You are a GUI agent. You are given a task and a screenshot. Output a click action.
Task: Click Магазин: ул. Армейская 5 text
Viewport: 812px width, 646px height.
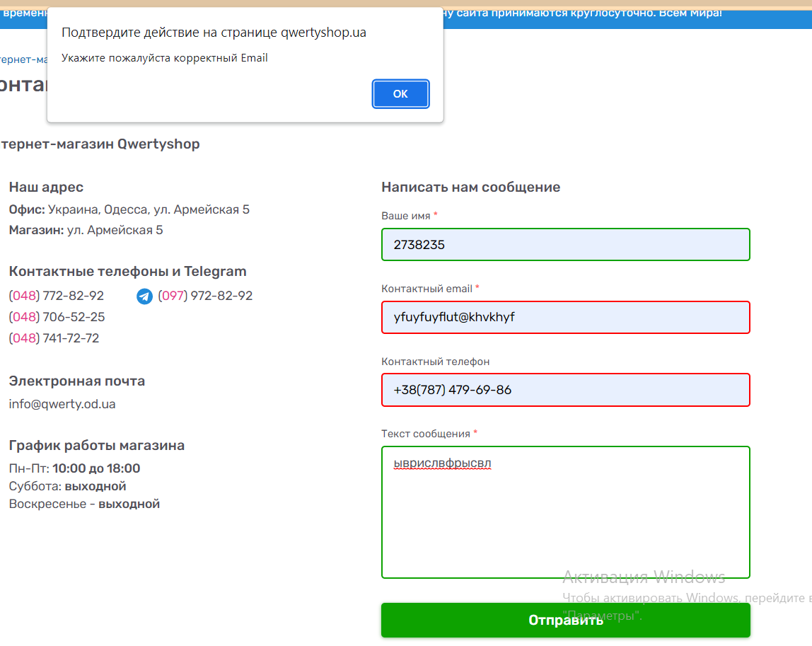(x=86, y=230)
